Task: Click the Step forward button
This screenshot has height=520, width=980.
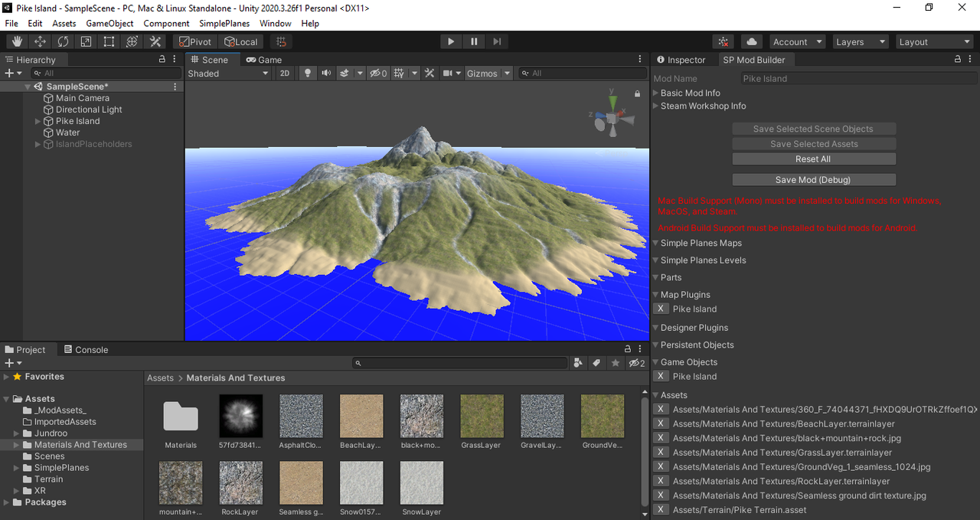Action: (x=497, y=41)
